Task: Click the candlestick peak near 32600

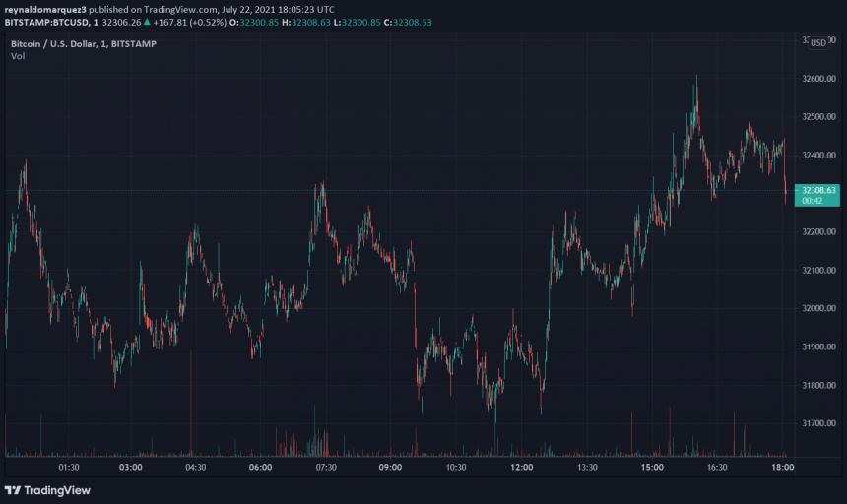Action: (696, 81)
